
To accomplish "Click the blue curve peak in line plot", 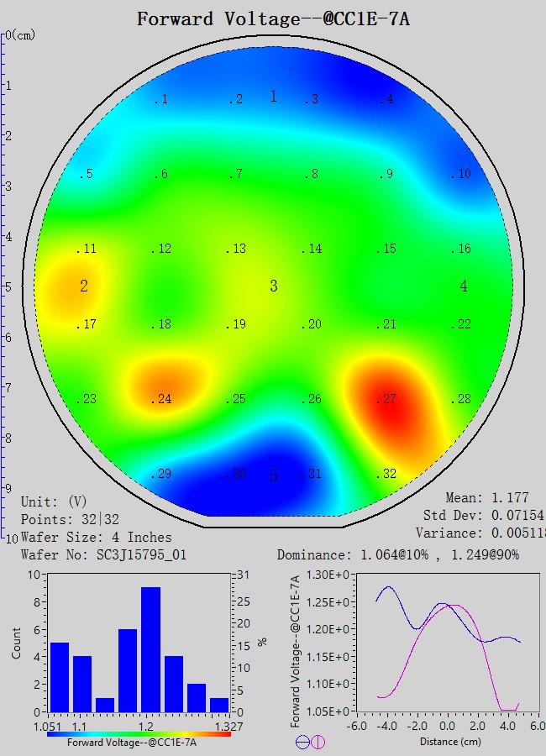I will 387,587.
